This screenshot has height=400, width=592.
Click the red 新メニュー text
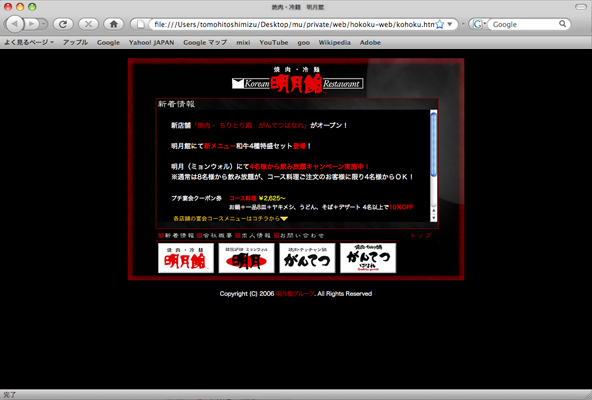point(220,146)
